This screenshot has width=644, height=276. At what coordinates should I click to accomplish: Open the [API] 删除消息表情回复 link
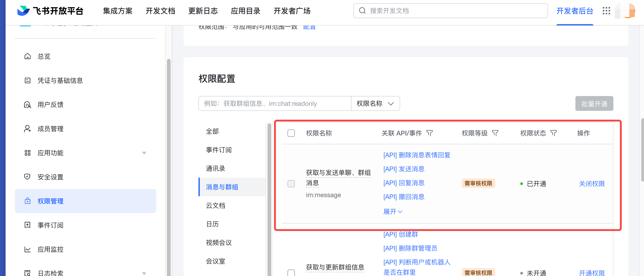[x=417, y=155]
